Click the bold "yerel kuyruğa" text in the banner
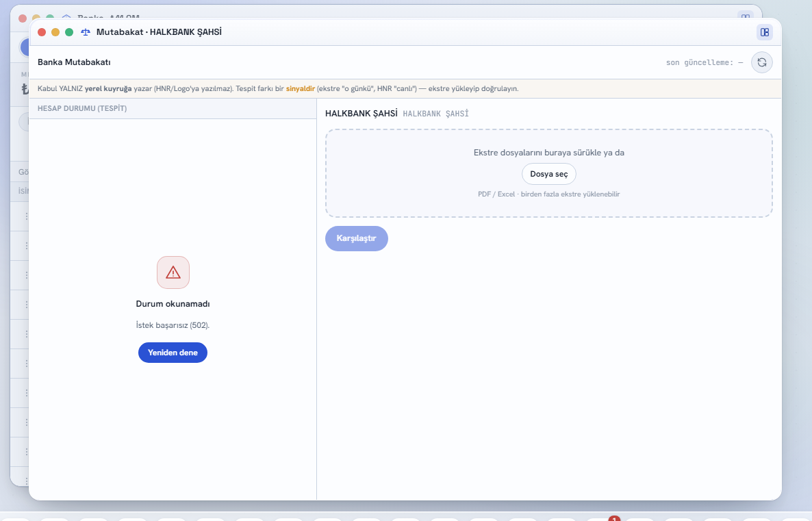 pyautogui.click(x=108, y=88)
